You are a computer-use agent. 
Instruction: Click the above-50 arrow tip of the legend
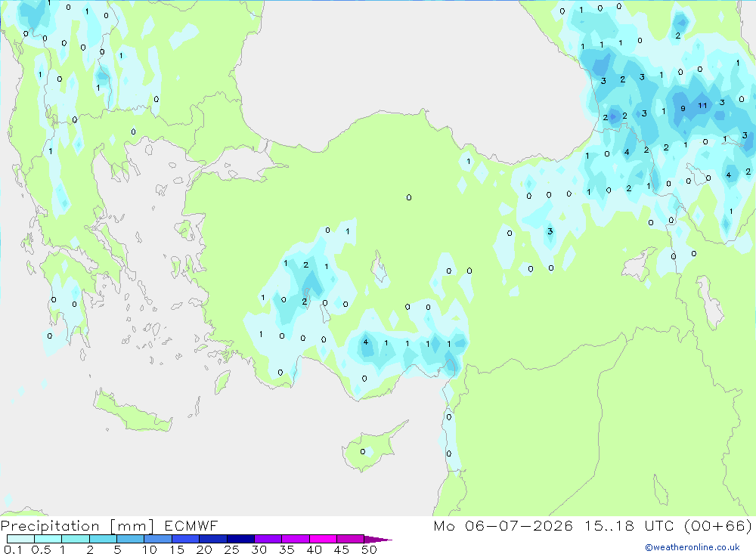point(378,540)
